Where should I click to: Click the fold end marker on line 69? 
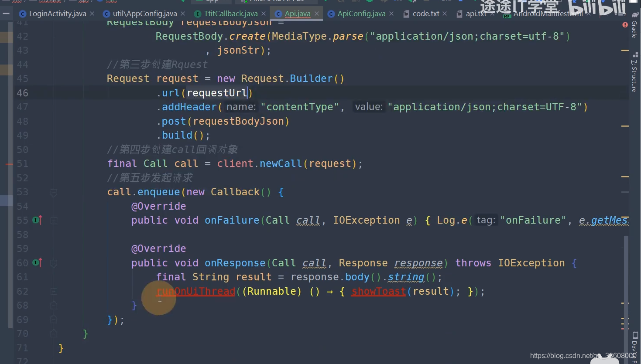tap(54, 320)
